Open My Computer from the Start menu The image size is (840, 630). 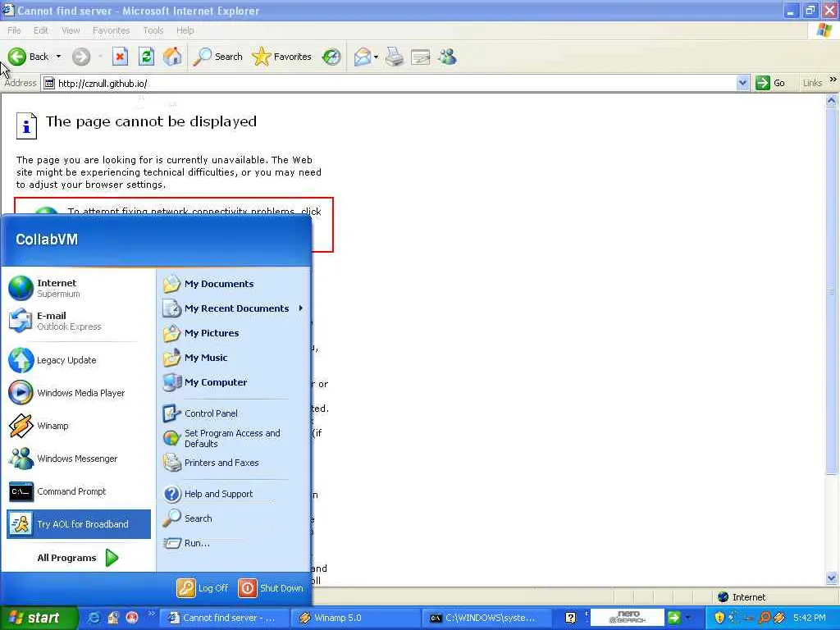click(234, 382)
